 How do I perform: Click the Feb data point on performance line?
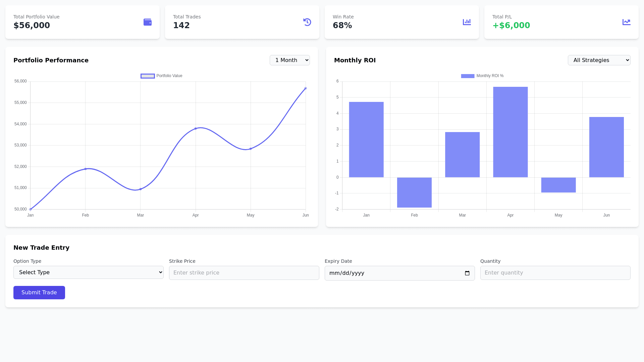click(x=86, y=169)
